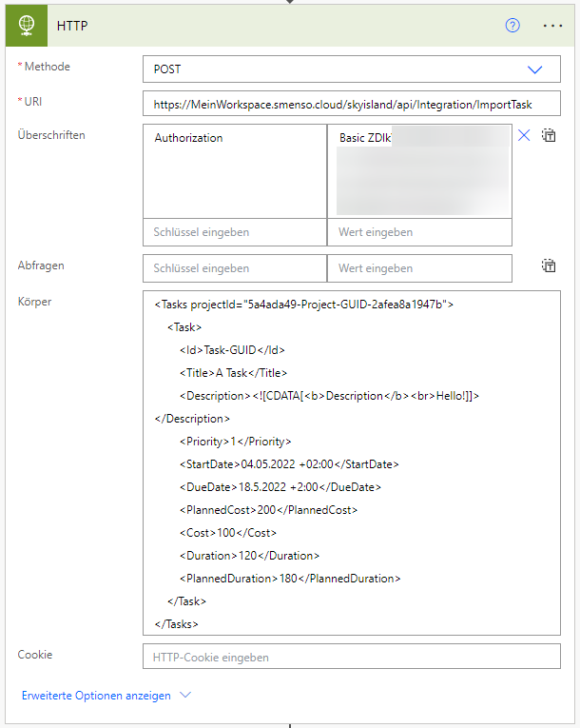Expand the Methode dropdown chevron
The width and height of the screenshot is (580, 728).
click(x=534, y=69)
